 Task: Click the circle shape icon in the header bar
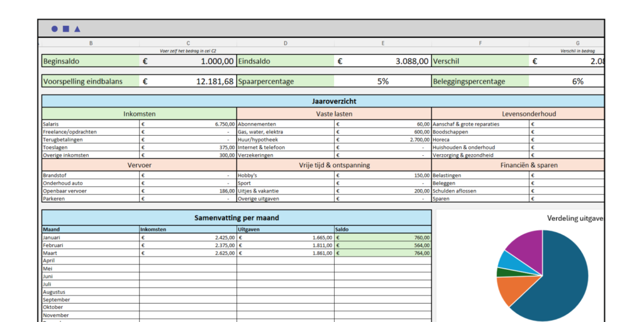(x=54, y=29)
